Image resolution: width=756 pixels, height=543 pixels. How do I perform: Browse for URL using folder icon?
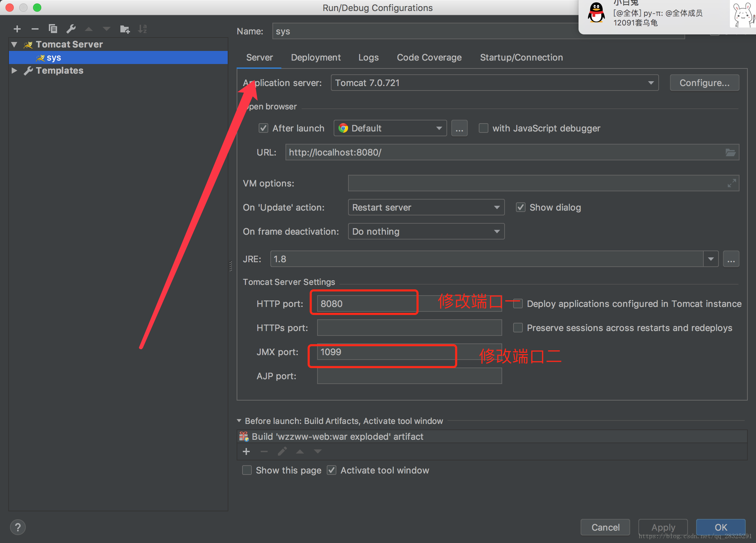tap(730, 152)
